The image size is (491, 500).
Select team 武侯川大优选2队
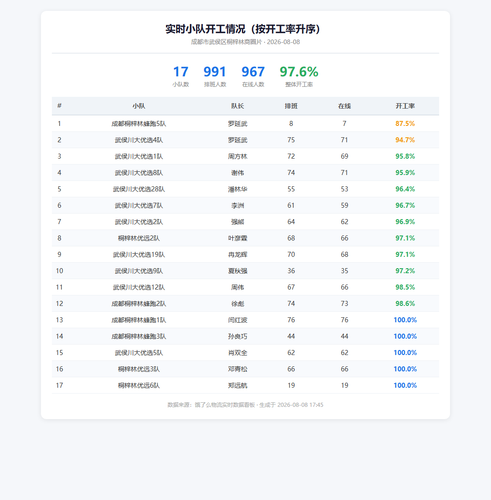(139, 222)
